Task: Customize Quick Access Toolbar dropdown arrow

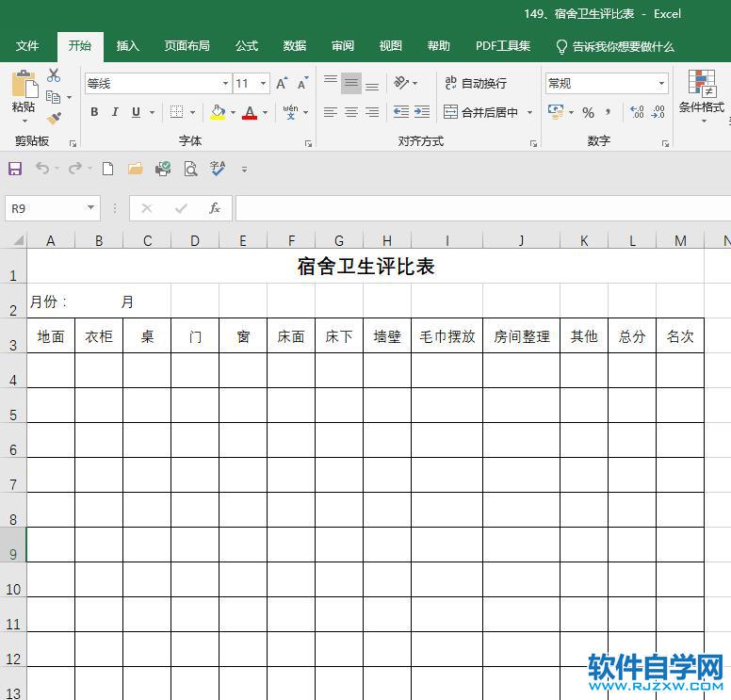Action: [x=244, y=170]
